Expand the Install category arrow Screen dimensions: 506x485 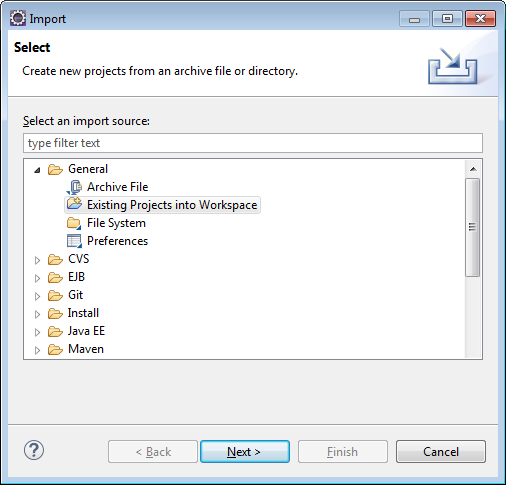pyautogui.click(x=37, y=314)
